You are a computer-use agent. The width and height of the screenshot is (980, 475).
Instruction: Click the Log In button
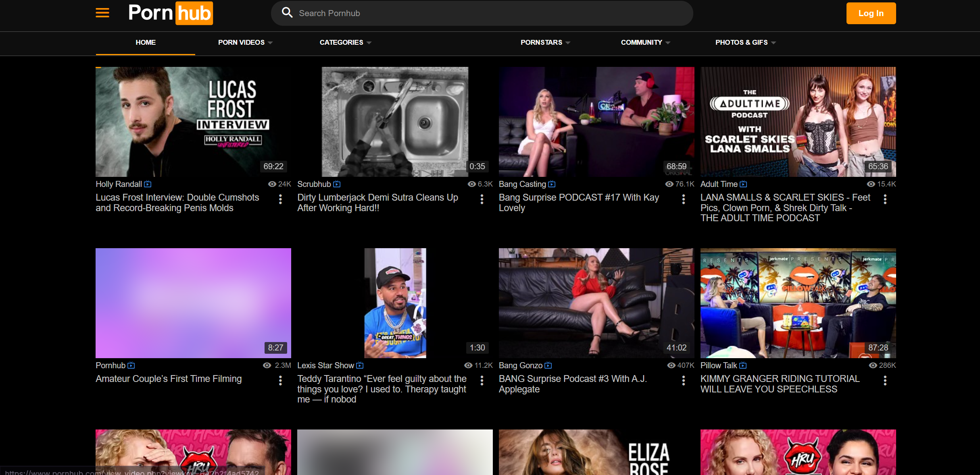click(871, 13)
